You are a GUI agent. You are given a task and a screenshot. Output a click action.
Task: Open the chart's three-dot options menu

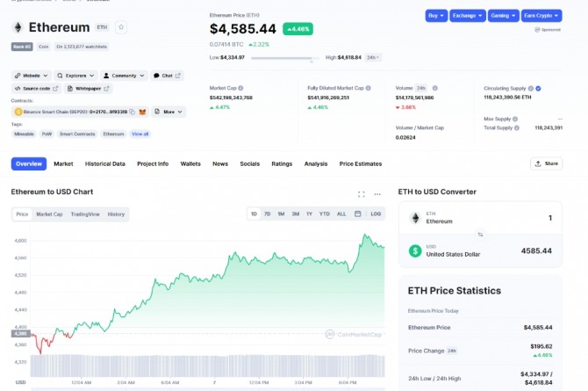(377, 193)
